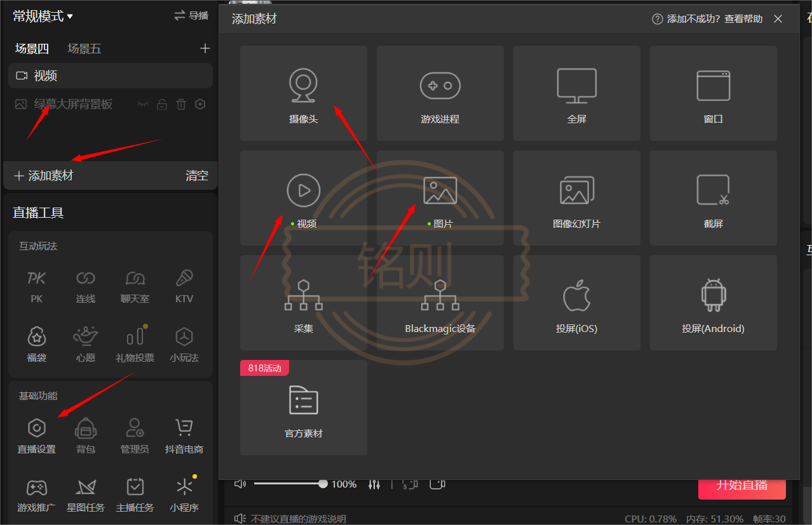Select the 绿幕大屏背景板 source row
The image size is (812, 525).
(x=111, y=104)
